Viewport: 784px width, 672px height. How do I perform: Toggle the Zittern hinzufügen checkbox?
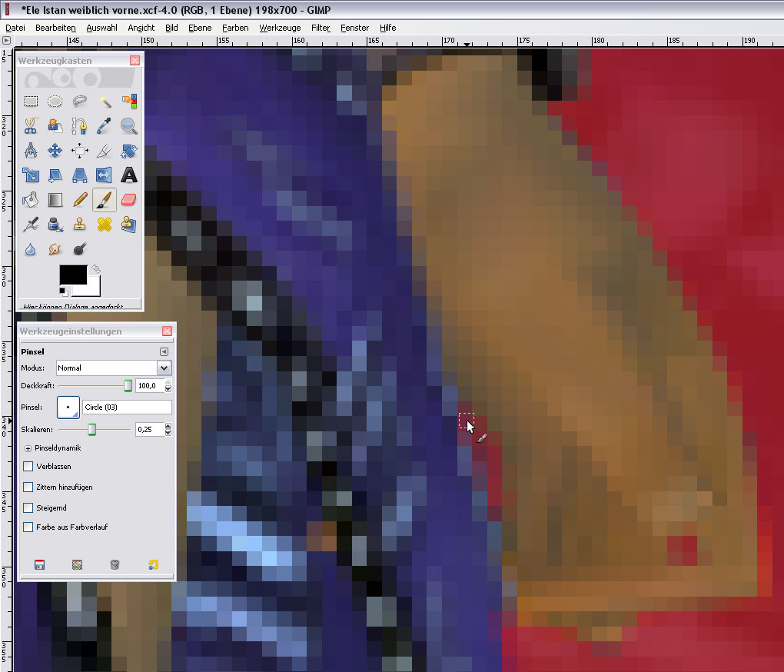point(28,487)
